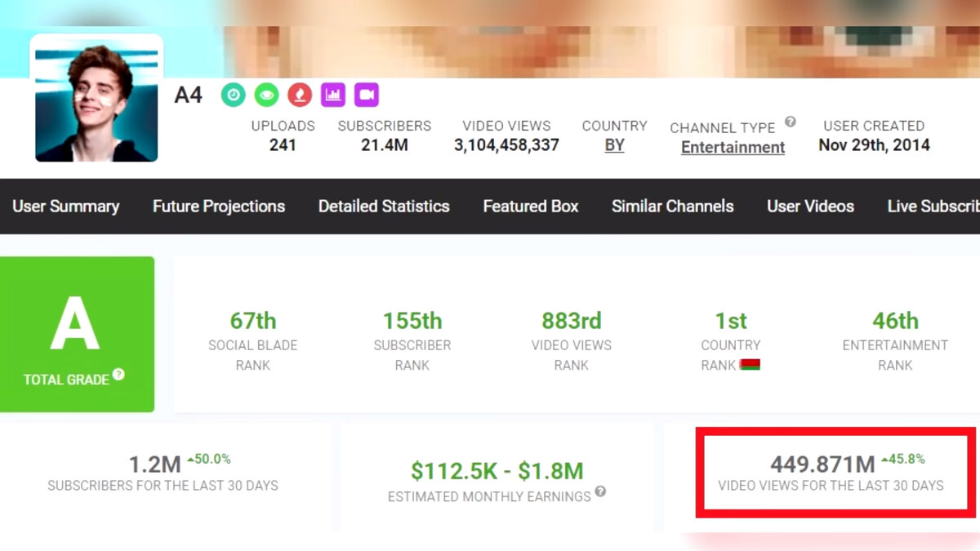Click the 1.2M subscribers last 30 days value
The height and width of the screenshot is (551, 980).
(x=154, y=465)
